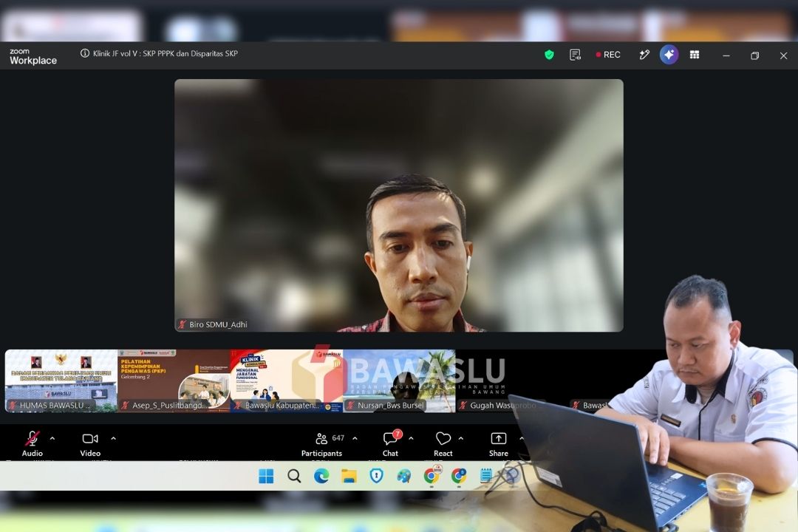Click the REC recording indicator

tap(608, 55)
